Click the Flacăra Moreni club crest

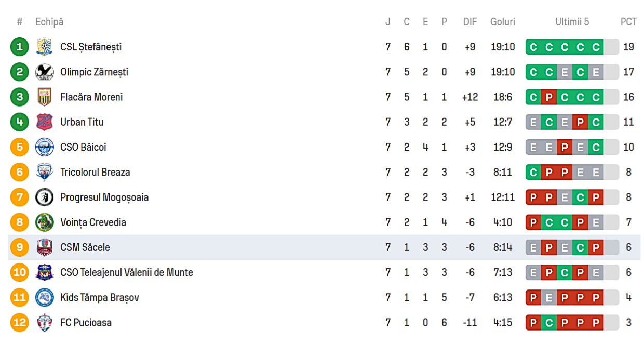click(x=44, y=97)
